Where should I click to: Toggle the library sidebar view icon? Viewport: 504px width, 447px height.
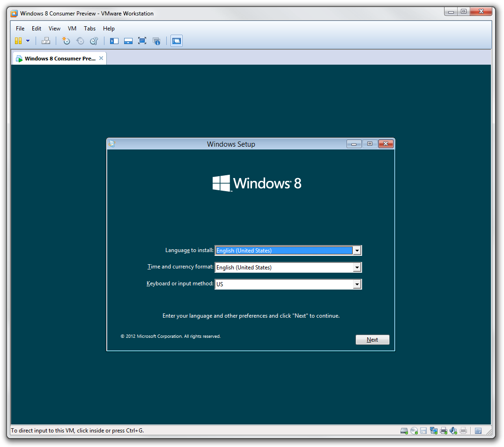pos(114,41)
